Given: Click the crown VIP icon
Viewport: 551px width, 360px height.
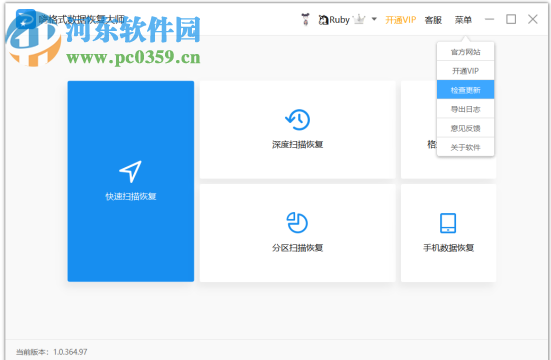Looking at the screenshot, I should (x=359, y=19).
